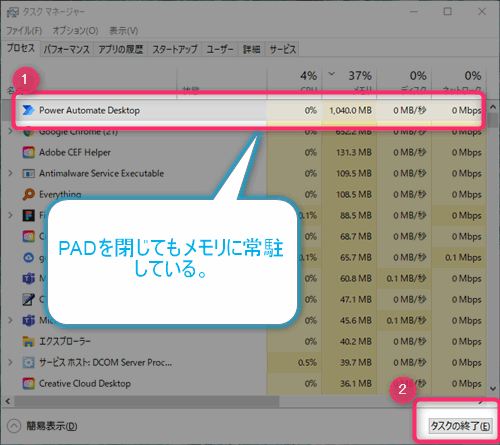The image size is (500, 445).
Task: Click the 39.7 MB memory value
Action: pos(356,362)
